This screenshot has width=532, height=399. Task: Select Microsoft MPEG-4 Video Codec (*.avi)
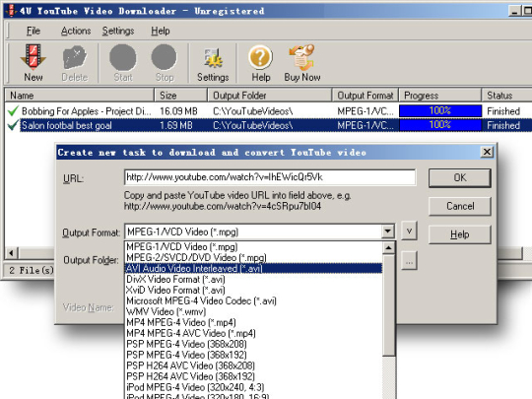[x=253, y=300]
